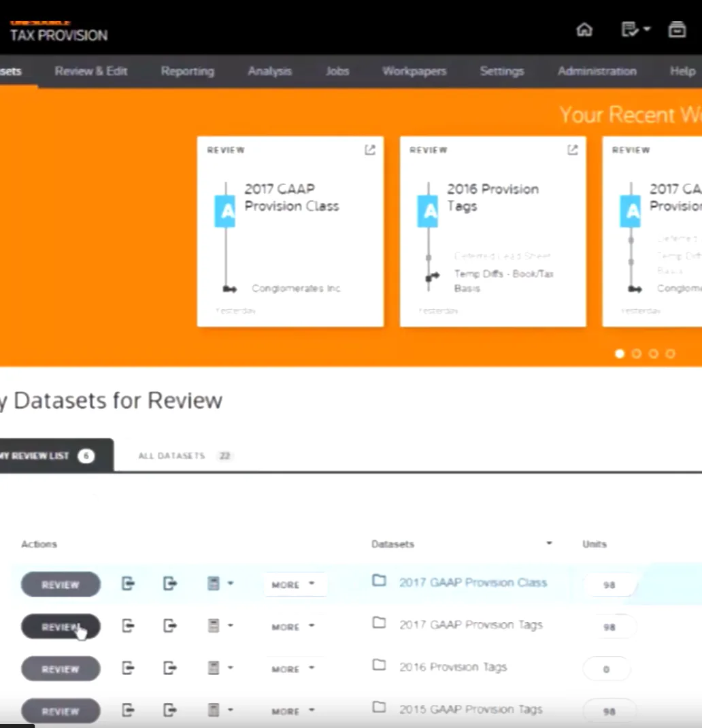Click folder icon beside 2016 Provision Tags
Viewport: 702px width, 728px height.
click(380, 665)
